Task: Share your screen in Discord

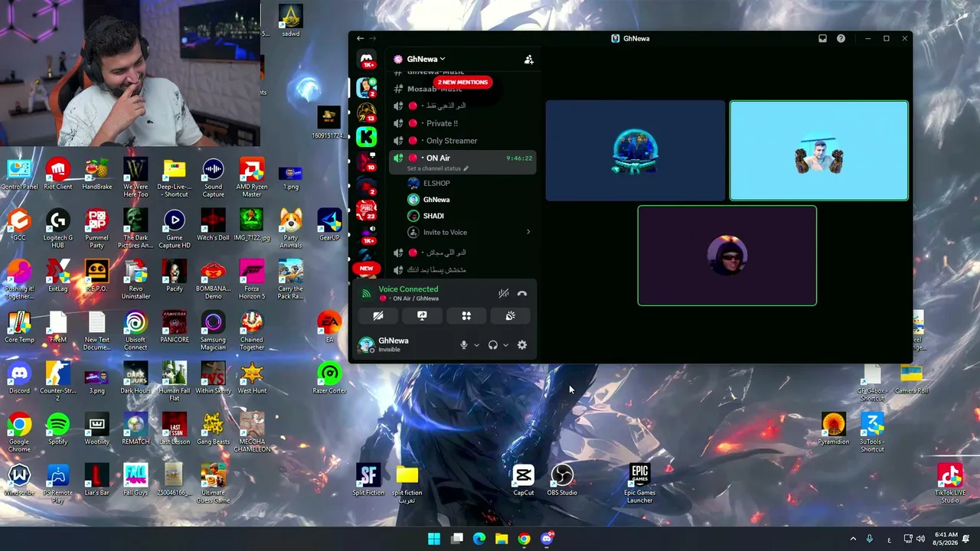Action: point(422,315)
